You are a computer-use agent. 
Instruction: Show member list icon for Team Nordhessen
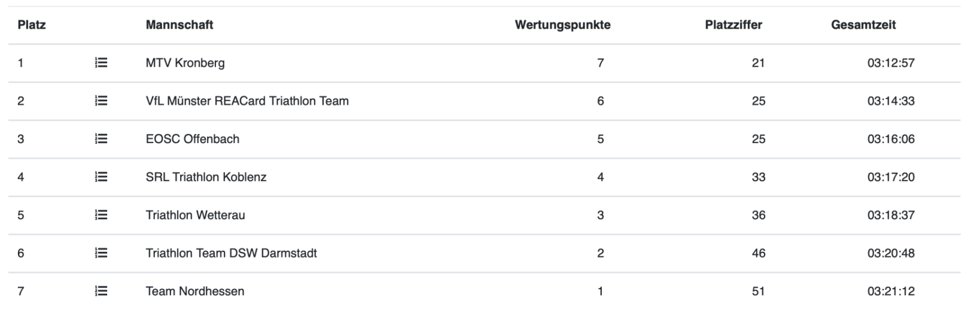pos(101,291)
